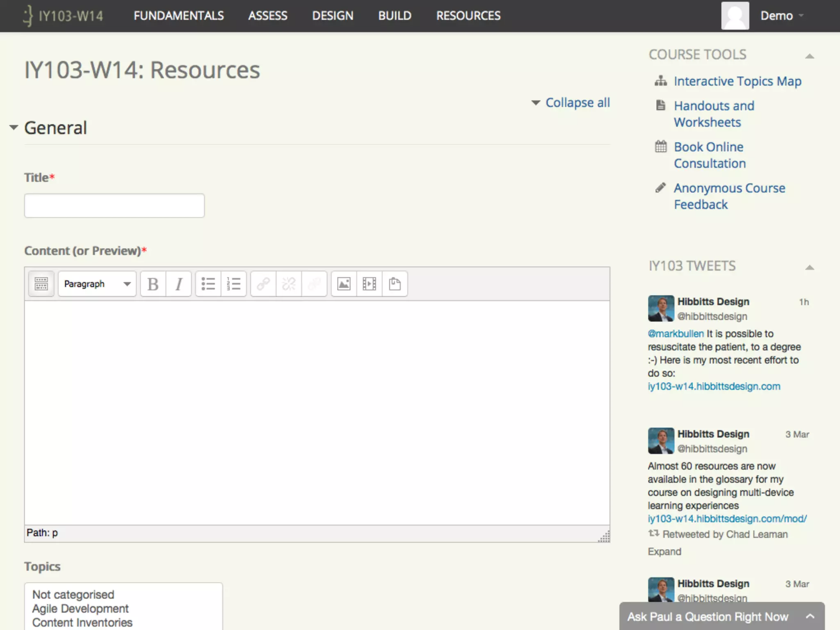Click the Collapse all link

click(577, 103)
